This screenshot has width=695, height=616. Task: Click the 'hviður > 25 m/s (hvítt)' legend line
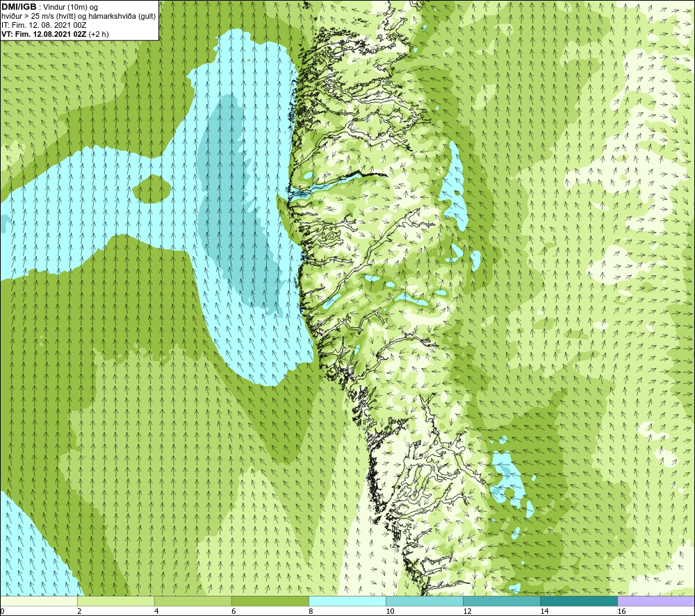tap(79, 16)
